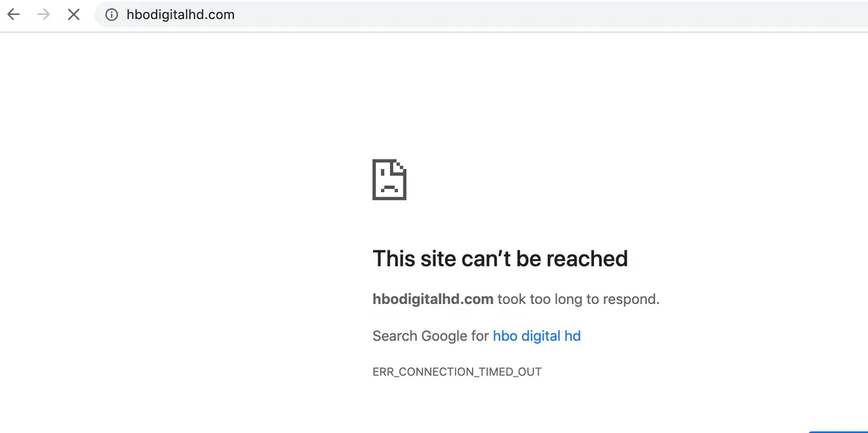
Task: Click the 'took too long to respond' message
Action: coord(578,299)
